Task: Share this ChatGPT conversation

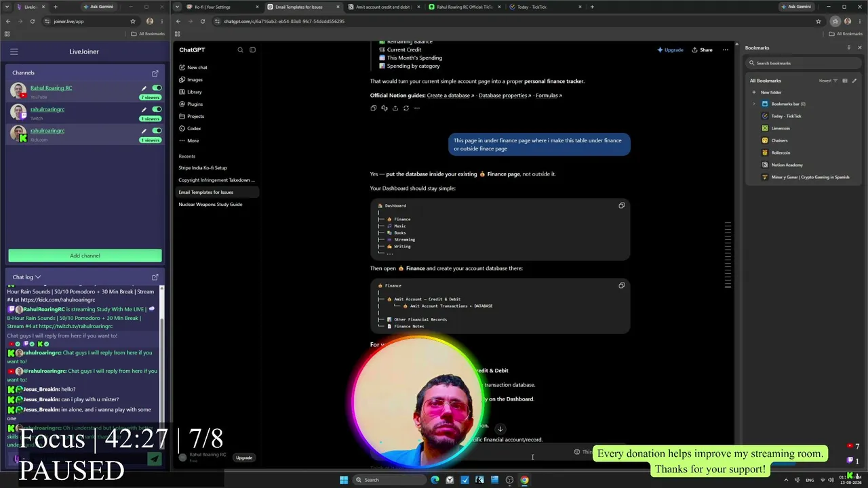Action: [x=703, y=50]
